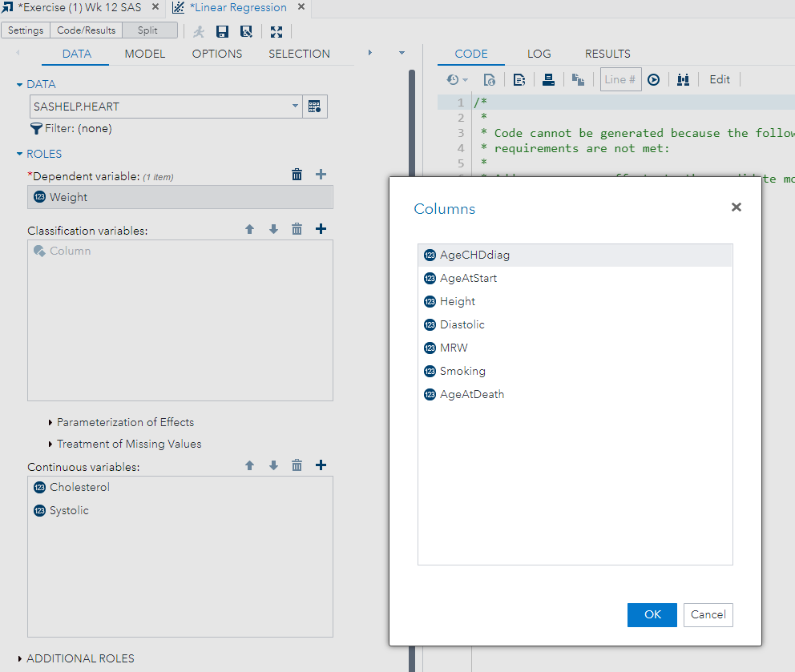The width and height of the screenshot is (795, 672).
Task: Switch to the LOG tab
Action: click(539, 54)
